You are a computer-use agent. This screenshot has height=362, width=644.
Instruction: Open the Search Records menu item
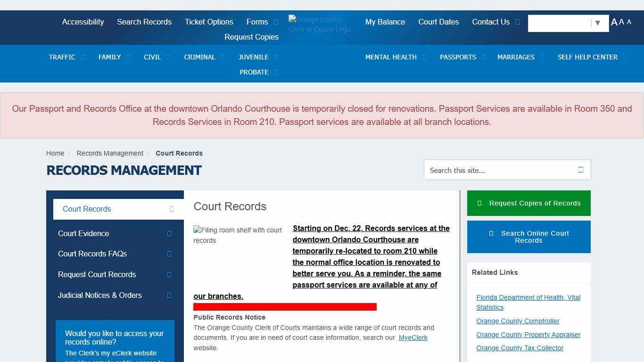coord(144,22)
